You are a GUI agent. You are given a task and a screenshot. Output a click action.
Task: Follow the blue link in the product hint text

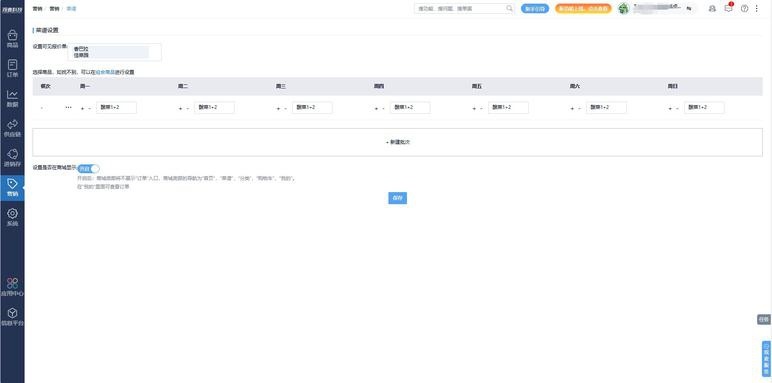pos(105,72)
